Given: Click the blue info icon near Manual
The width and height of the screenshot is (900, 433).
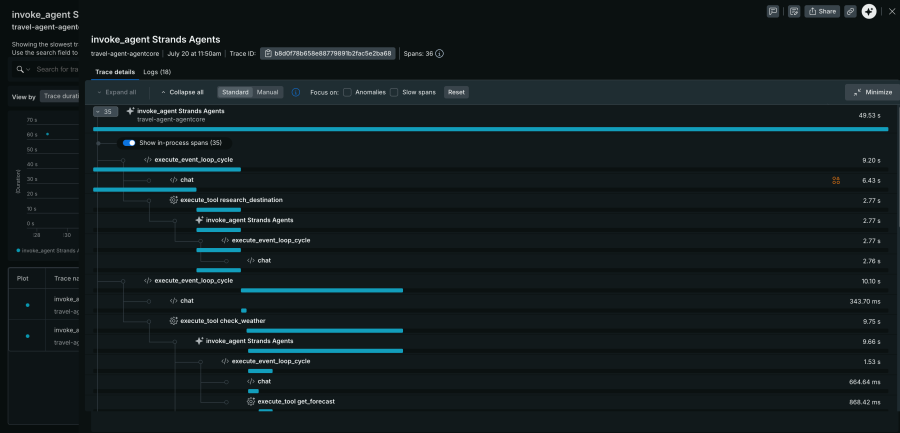Looking at the screenshot, I should coord(296,92).
